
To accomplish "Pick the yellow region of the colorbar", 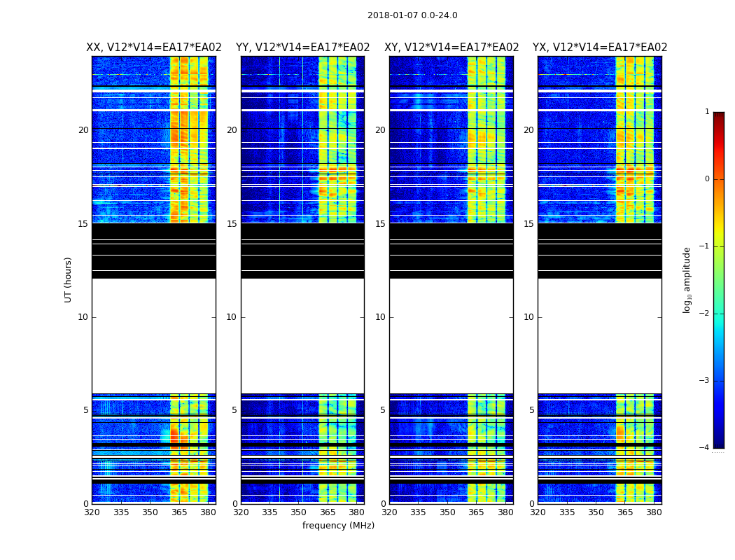I will (x=718, y=234).
